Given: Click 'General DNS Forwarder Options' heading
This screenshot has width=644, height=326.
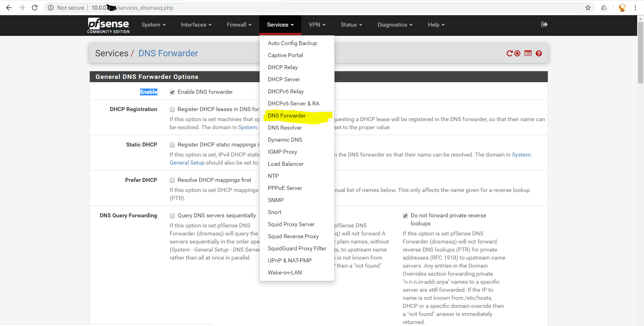Looking at the screenshot, I should coord(147,77).
